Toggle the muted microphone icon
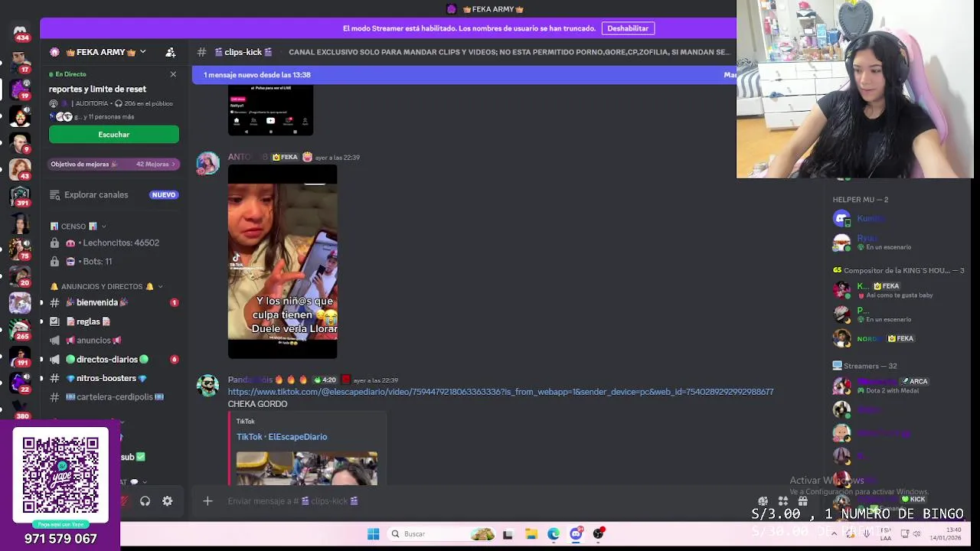The width and height of the screenshot is (980, 551). pyautogui.click(x=123, y=501)
